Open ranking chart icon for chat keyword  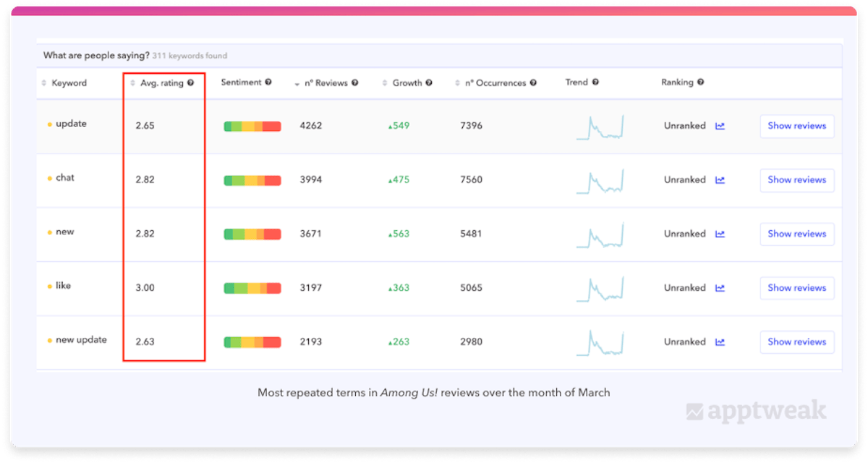(720, 180)
